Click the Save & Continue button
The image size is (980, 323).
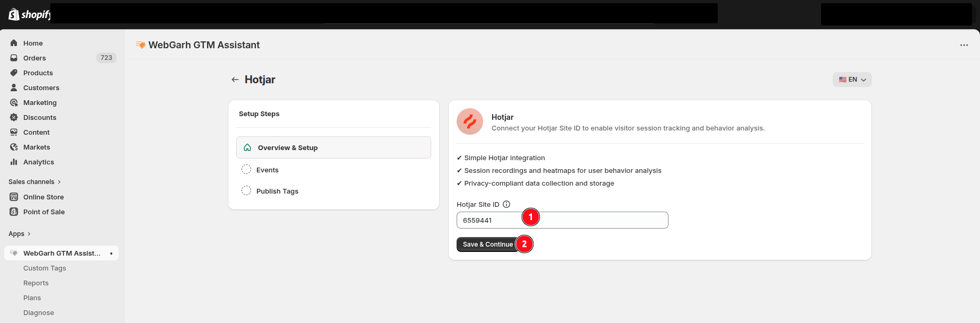coord(488,245)
